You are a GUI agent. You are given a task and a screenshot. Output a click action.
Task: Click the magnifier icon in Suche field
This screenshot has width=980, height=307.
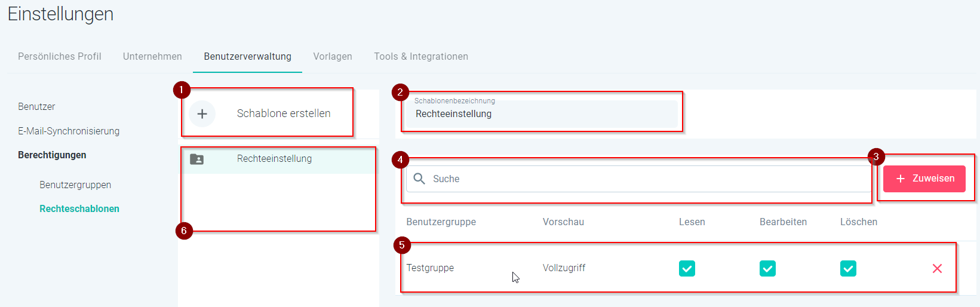click(x=419, y=179)
